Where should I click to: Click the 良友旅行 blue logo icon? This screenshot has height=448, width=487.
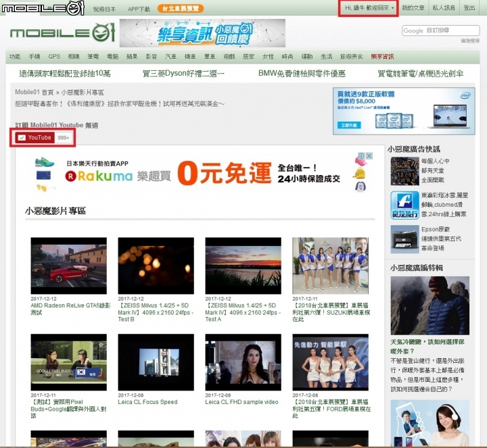point(404,205)
